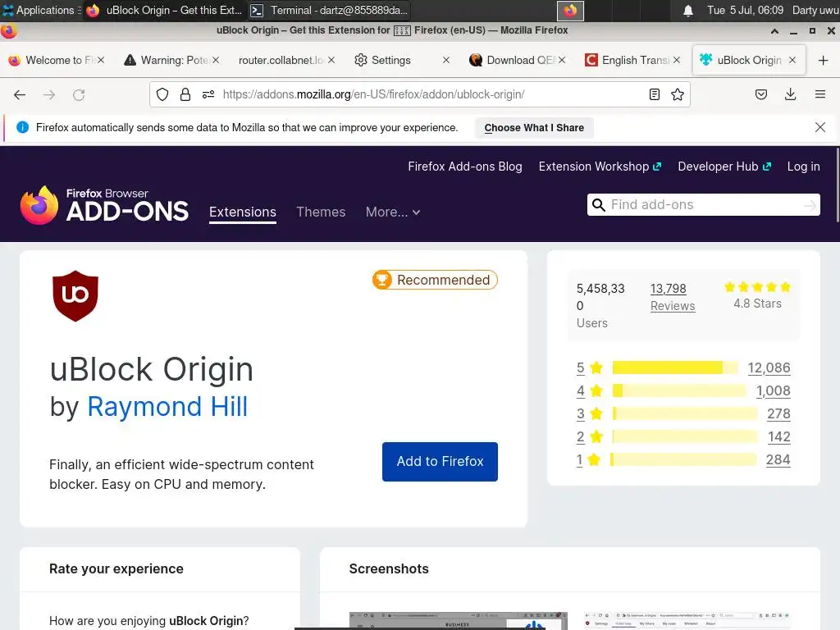Screen dimensions: 840x630
Task: Switch to Terminal window in taskbar
Action: (330, 10)
